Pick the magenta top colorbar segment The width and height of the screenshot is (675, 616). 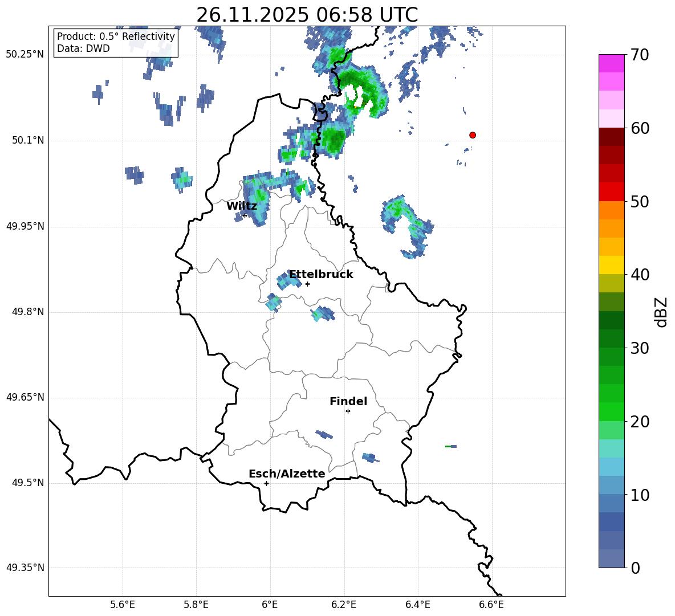click(612, 63)
